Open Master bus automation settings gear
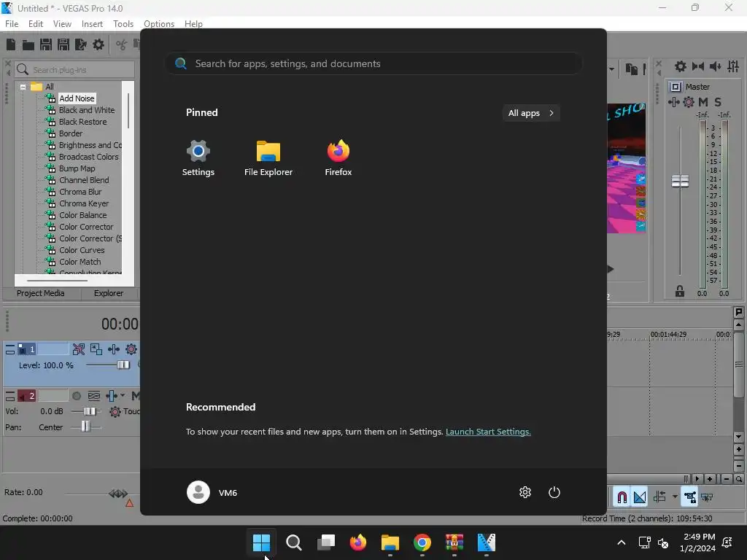 689,102
